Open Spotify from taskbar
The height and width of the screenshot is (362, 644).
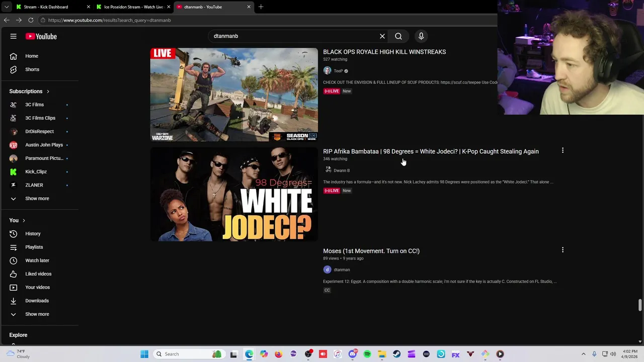pyautogui.click(x=367, y=354)
